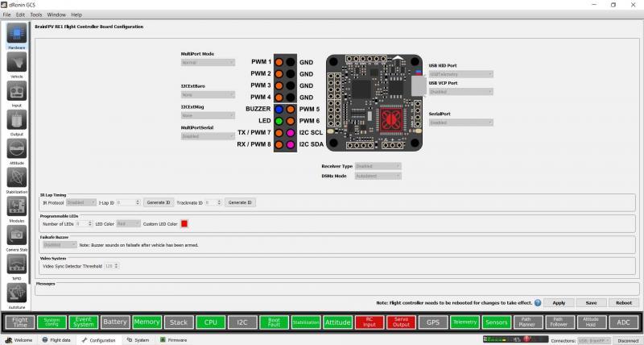
Task: Select the Input sidebar icon
Action: click(x=16, y=92)
